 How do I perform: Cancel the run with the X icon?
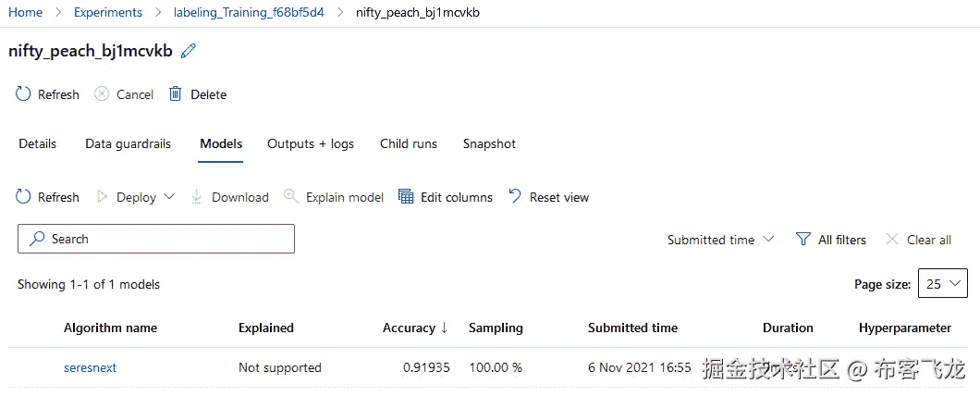[x=102, y=94]
